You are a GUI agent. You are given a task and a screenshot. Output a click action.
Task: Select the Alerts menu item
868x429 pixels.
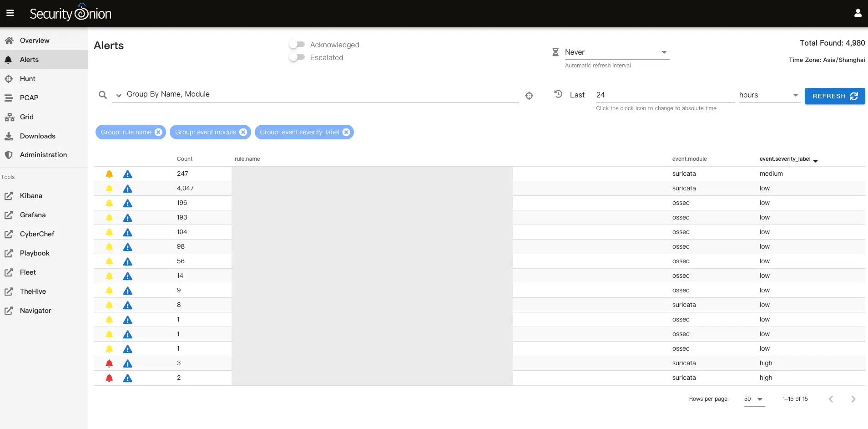click(44, 60)
